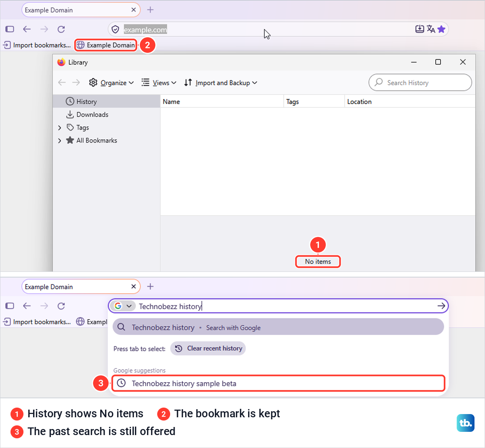Click the back arrow in bottom browser
Screen dimensions: 485x448
(x=27, y=306)
